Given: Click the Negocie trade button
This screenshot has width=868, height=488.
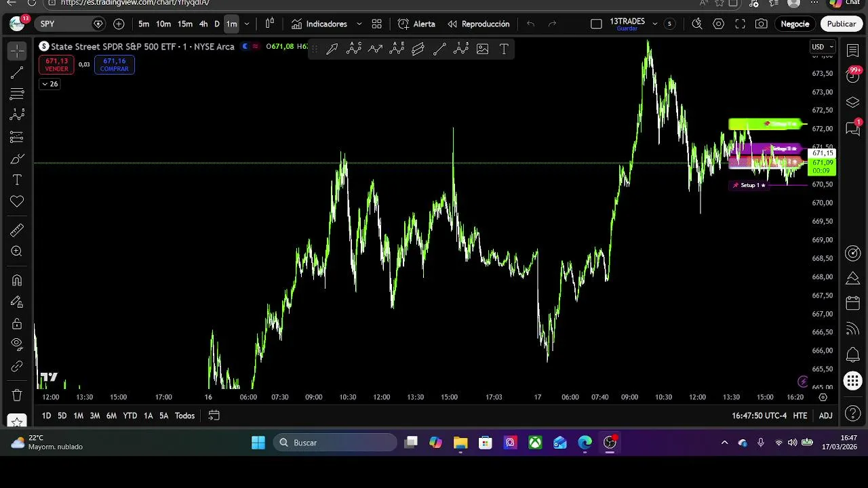Looking at the screenshot, I should 795,24.
